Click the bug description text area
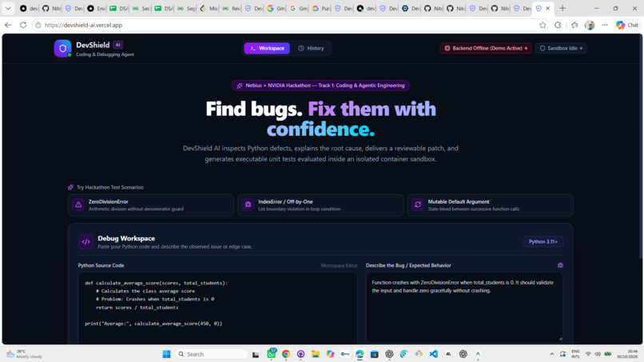Image resolution: width=644 pixels, height=362 pixels. [x=464, y=308]
